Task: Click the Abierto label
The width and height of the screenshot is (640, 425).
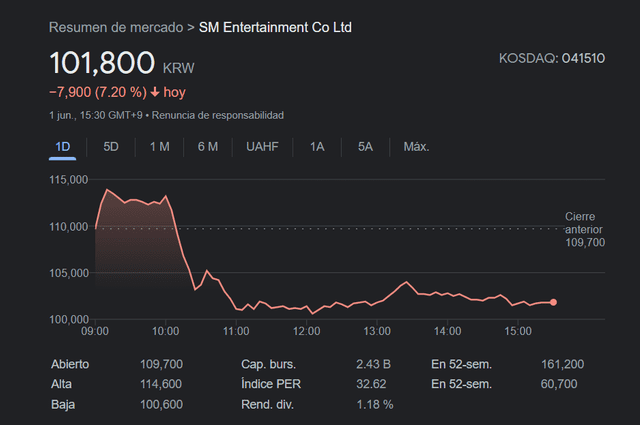Action: pyautogui.click(x=70, y=364)
